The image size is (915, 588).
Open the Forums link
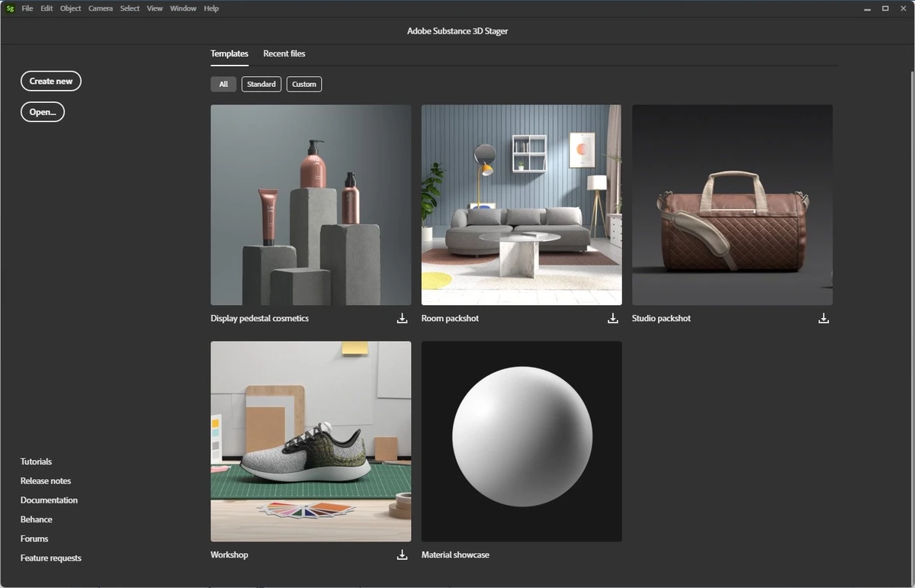click(x=34, y=538)
